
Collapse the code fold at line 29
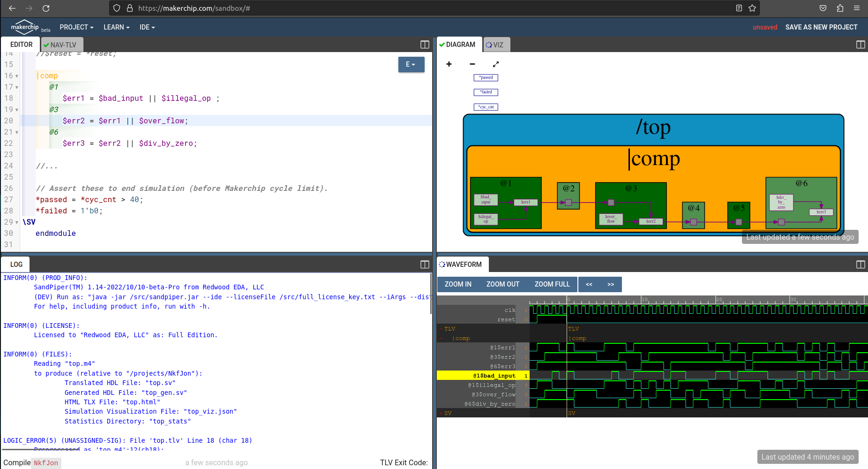click(17, 222)
